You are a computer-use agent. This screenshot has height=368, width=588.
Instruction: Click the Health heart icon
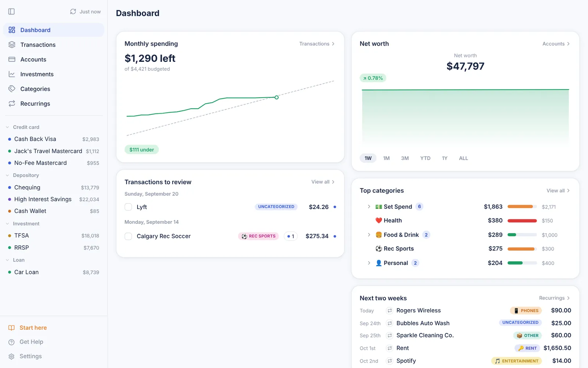click(x=379, y=220)
